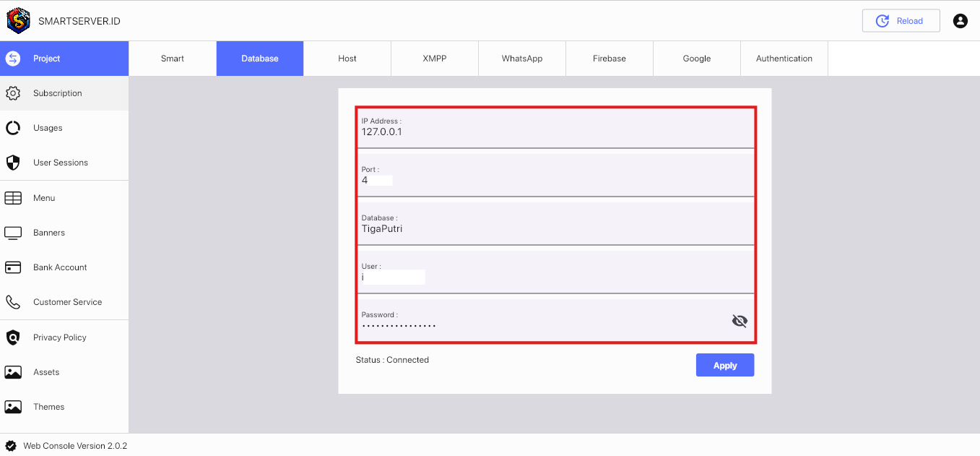Show the hidden database password
This screenshot has width=980, height=456.
coord(739,319)
